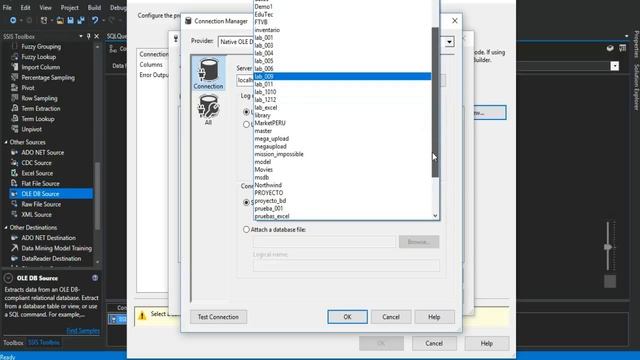Viewport: 640px width, 360px height.
Task: Collapse the Other Sources group
Action: pos(6,142)
